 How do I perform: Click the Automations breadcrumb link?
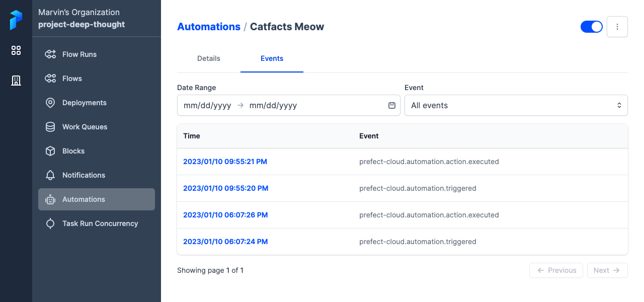[209, 27]
